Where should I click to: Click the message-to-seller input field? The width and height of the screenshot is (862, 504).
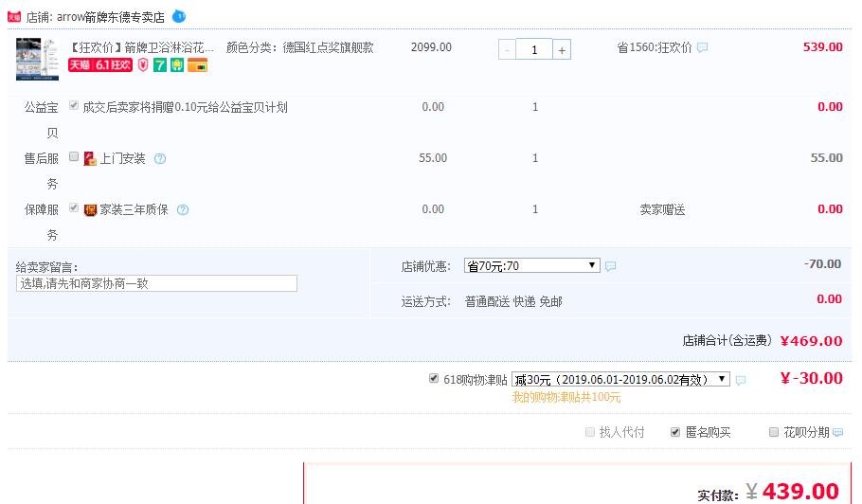[x=156, y=283]
